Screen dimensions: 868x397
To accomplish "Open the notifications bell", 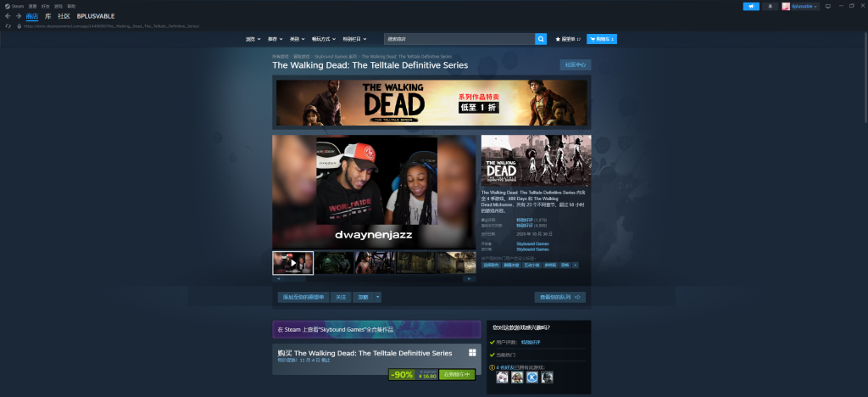I will (770, 6).
